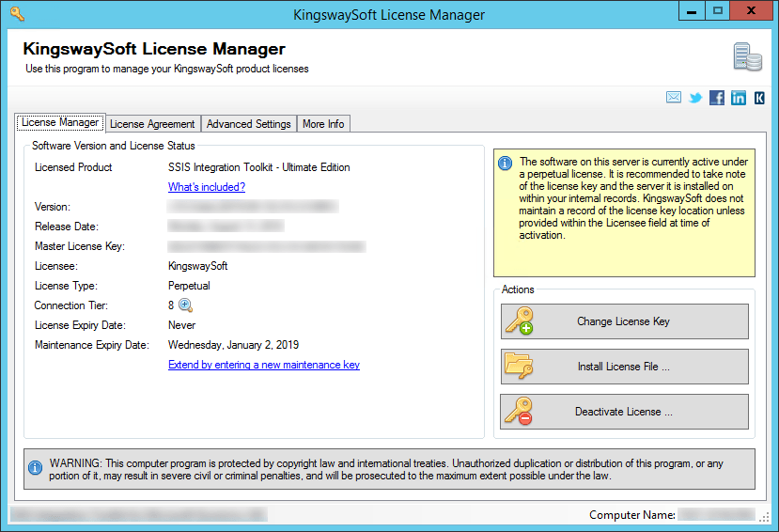Open the Facebook icon link

(717, 98)
